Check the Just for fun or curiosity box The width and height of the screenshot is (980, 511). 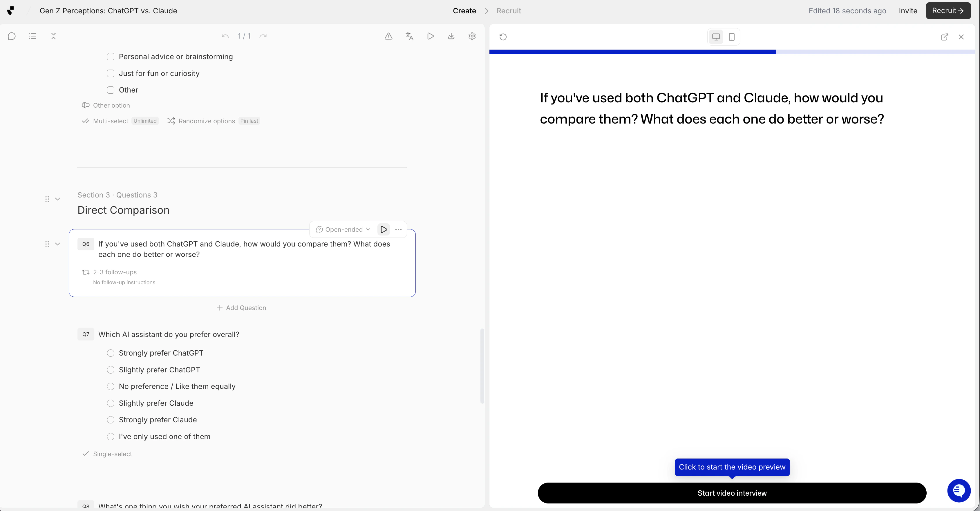111,73
